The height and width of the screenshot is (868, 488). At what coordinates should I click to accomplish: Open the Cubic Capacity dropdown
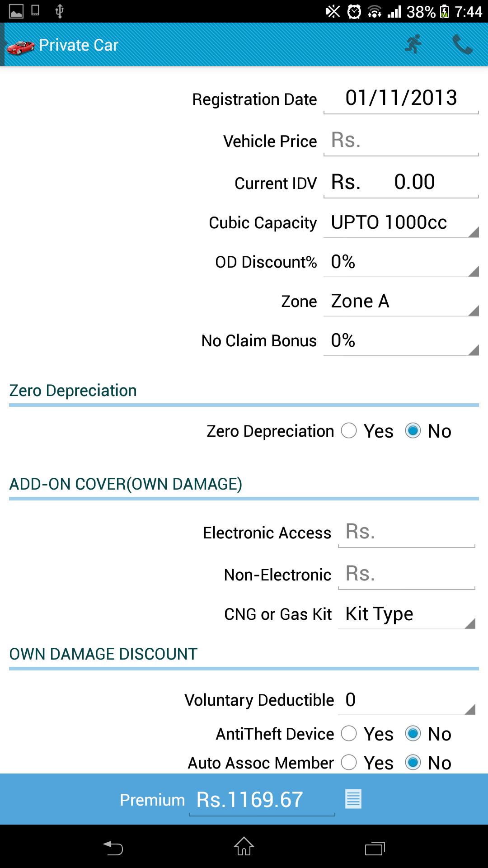click(401, 223)
